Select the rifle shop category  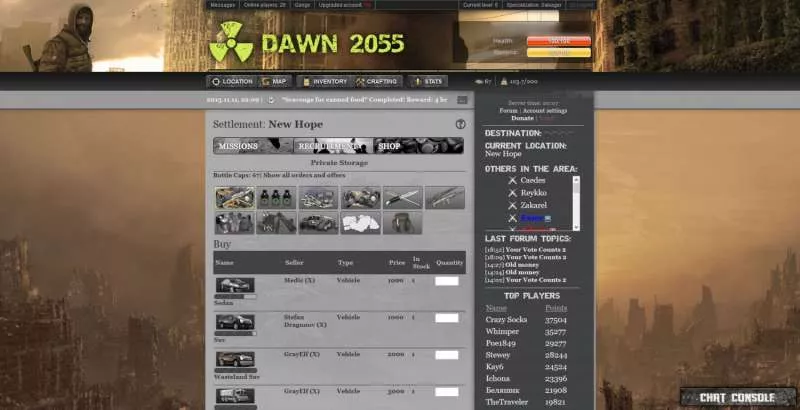tap(445, 198)
